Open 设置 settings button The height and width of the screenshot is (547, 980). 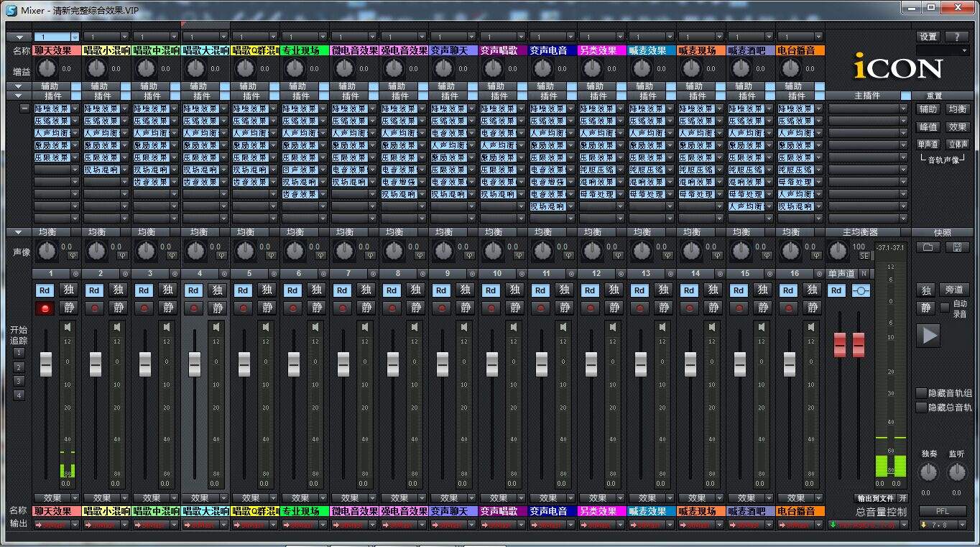(928, 37)
